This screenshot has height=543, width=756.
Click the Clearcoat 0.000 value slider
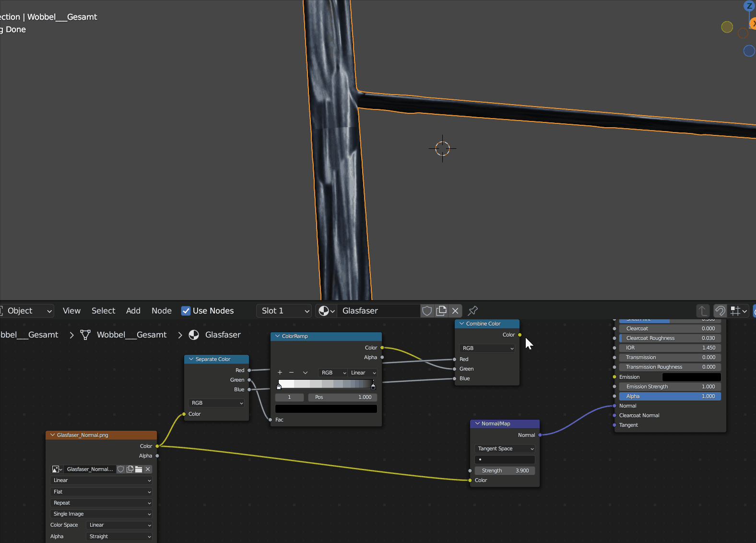pyautogui.click(x=670, y=328)
